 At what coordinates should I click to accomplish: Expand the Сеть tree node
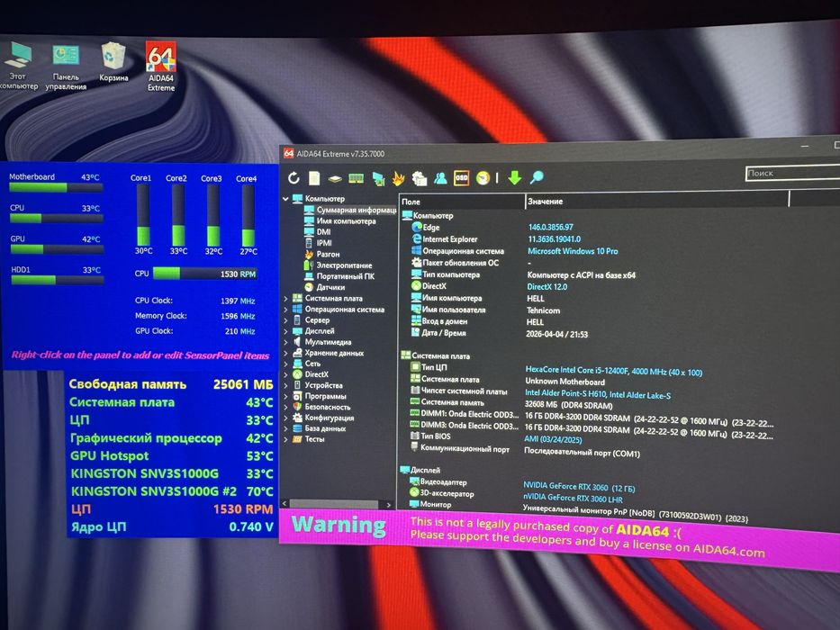tap(285, 364)
